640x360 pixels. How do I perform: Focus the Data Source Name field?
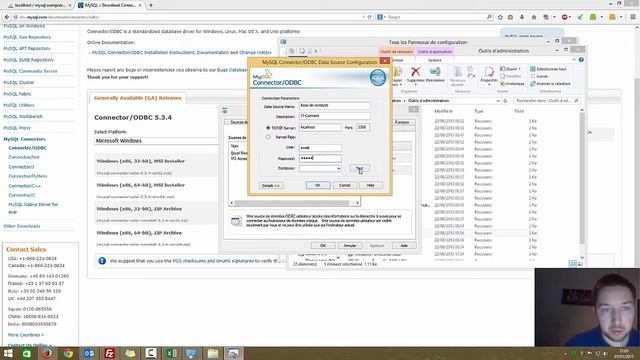pyautogui.click(x=335, y=106)
